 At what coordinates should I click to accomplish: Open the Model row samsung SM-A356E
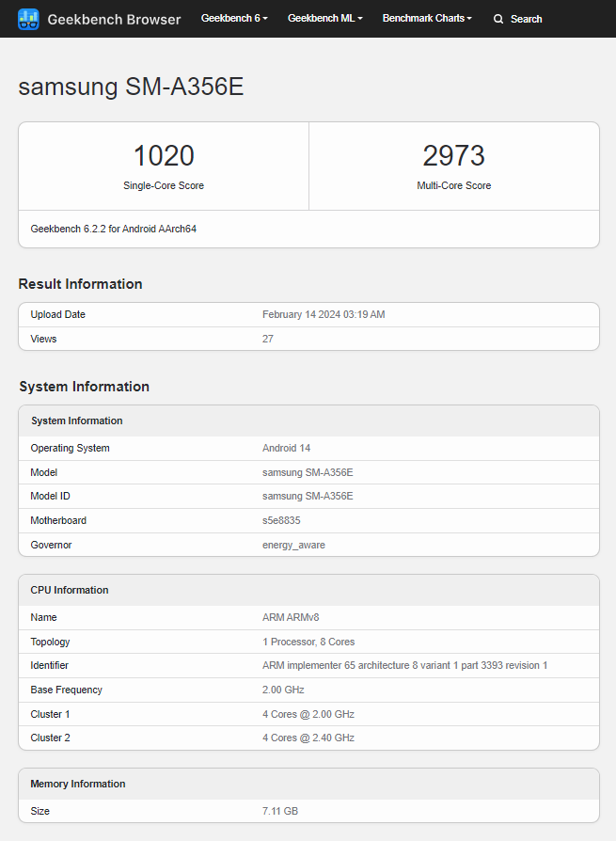point(310,472)
